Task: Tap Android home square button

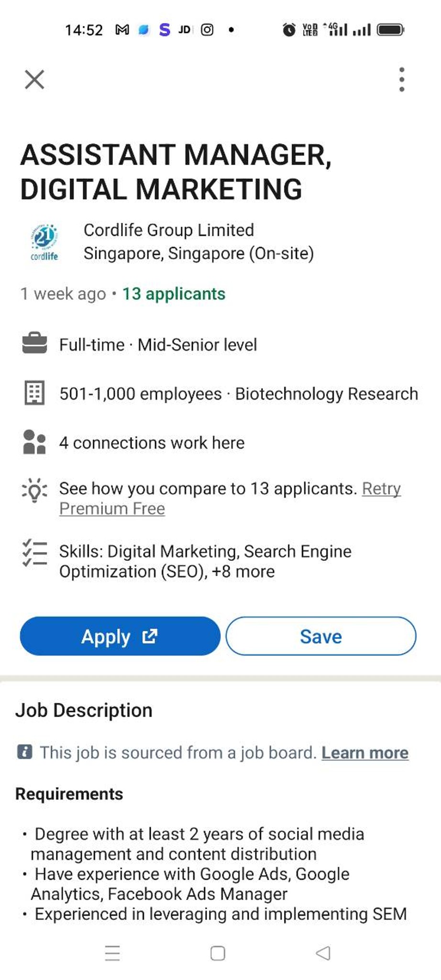Action: 218,953
